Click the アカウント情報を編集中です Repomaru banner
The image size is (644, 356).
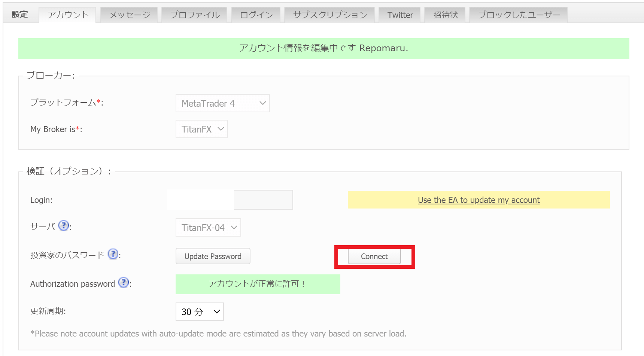[x=324, y=48]
